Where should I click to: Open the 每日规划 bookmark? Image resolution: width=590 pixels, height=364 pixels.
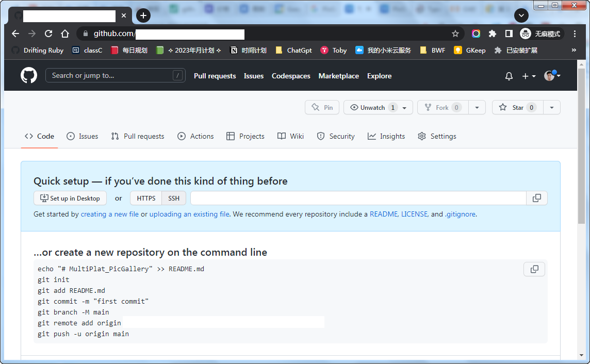click(129, 51)
